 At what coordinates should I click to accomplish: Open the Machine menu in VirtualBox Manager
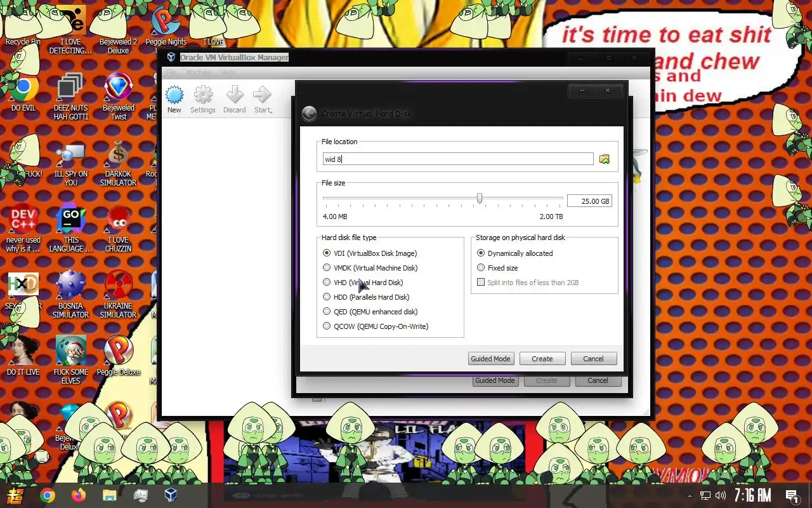pyautogui.click(x=199, y=73)
